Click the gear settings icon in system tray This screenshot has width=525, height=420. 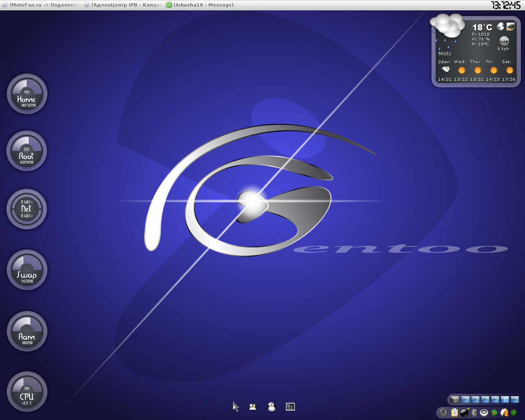pyautogui.click(x=443, y=413)
